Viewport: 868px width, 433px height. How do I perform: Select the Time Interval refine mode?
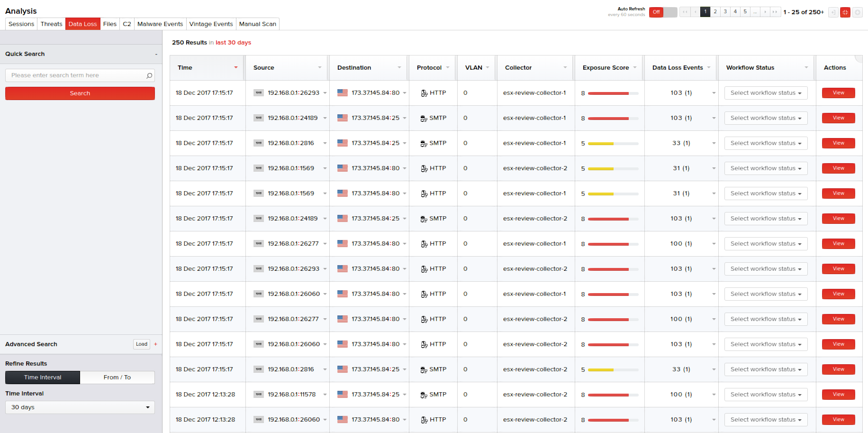point(43,378)
